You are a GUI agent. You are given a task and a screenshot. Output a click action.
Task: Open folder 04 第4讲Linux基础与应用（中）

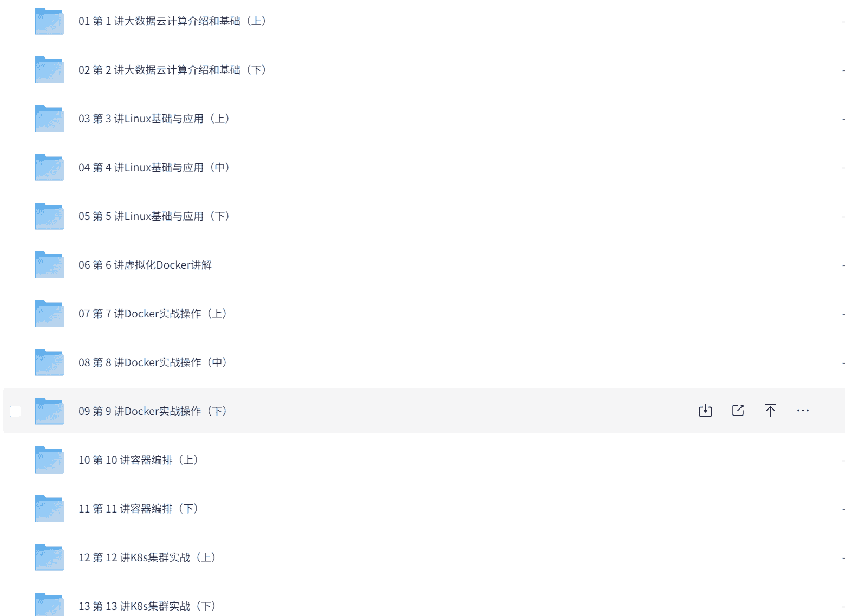pos(155,167)
